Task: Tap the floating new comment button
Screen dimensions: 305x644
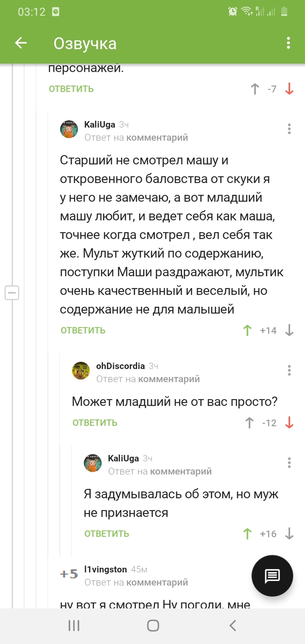Action: pos(272,575)
